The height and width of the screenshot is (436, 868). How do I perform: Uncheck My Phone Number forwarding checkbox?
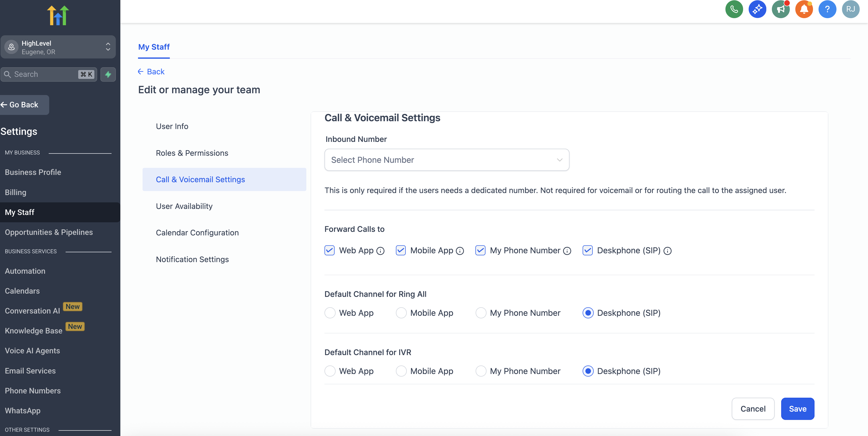[x=480, y=251]
